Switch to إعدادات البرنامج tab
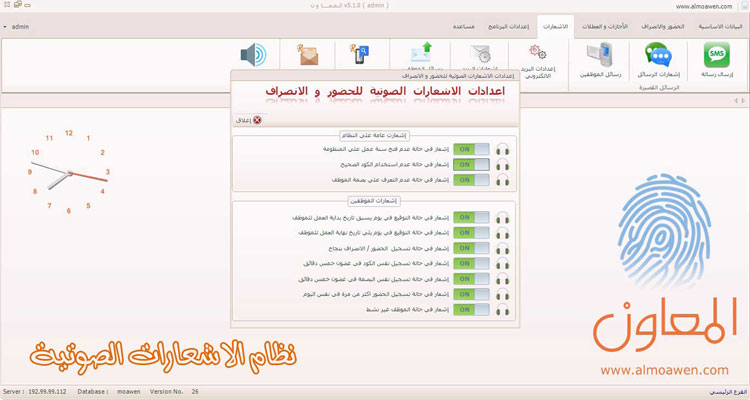 pyautogui.click(x=508, y=27)
